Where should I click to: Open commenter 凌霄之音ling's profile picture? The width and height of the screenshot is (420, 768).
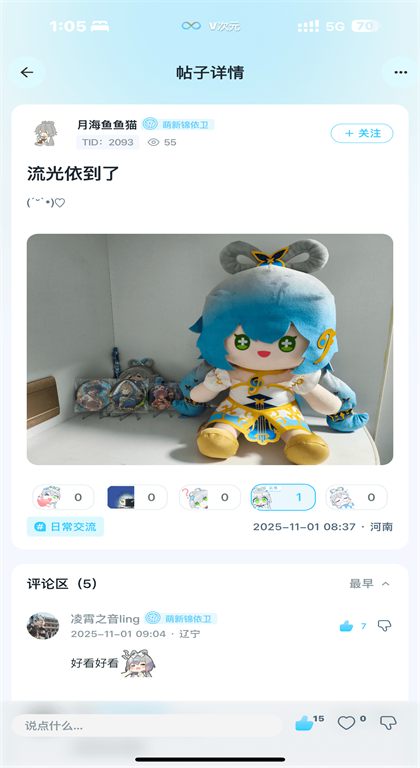coord(43,625)
